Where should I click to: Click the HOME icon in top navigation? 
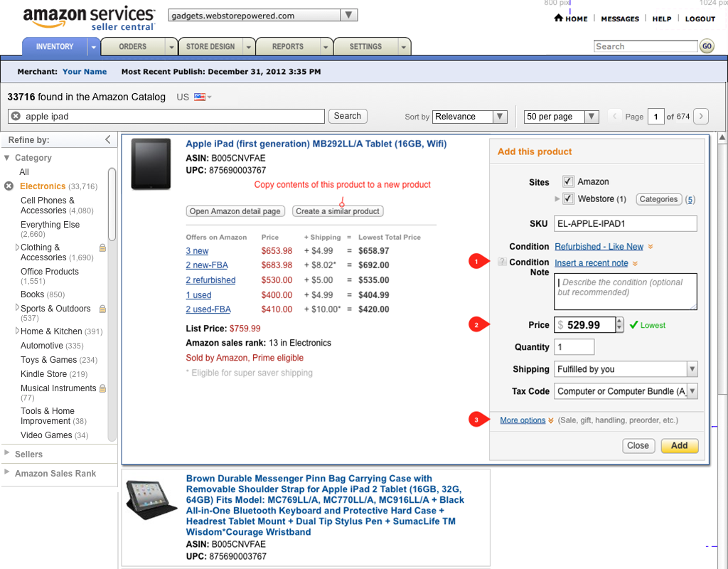tap(560, 19)
